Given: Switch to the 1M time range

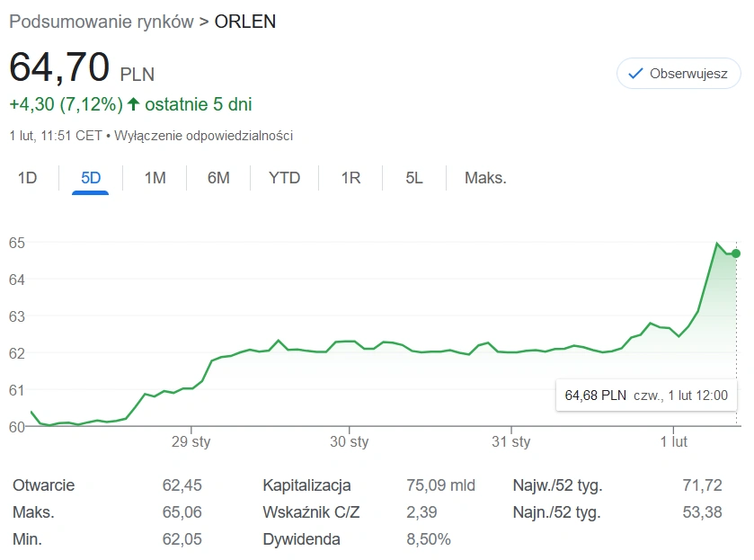Looking at the screenshot, I should click(155, 178).
